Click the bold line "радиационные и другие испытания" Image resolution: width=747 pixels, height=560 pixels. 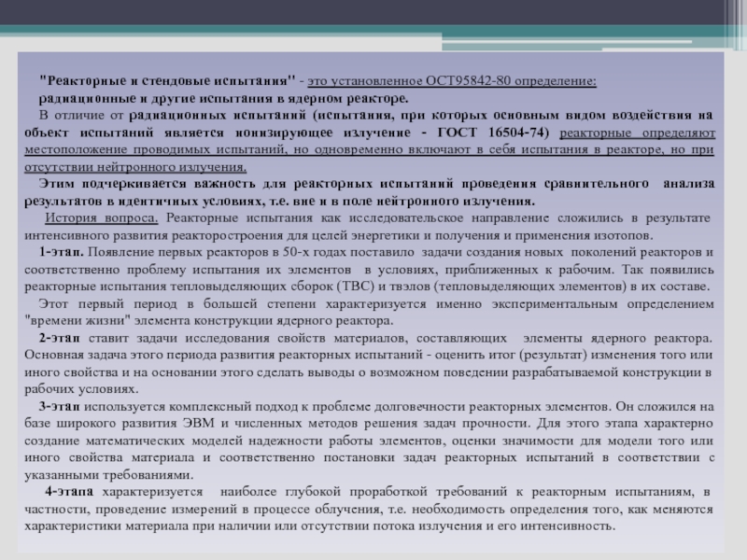click(222, 98)
